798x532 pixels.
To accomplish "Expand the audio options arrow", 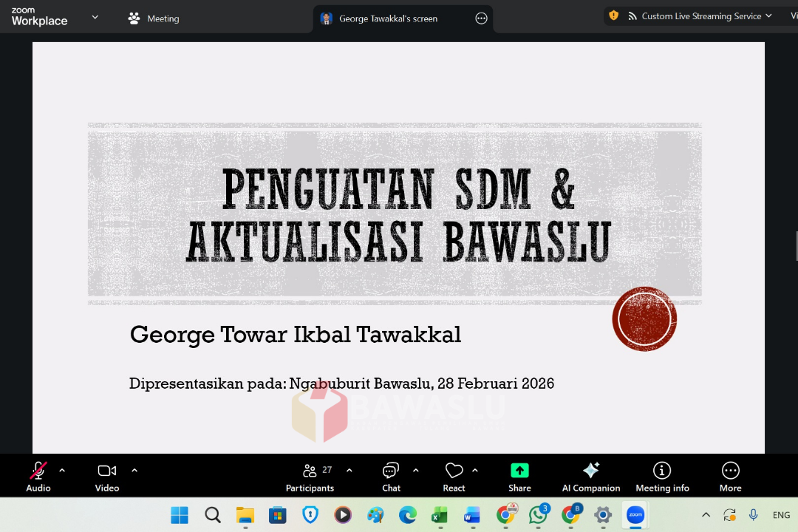I will click(62, 470).
